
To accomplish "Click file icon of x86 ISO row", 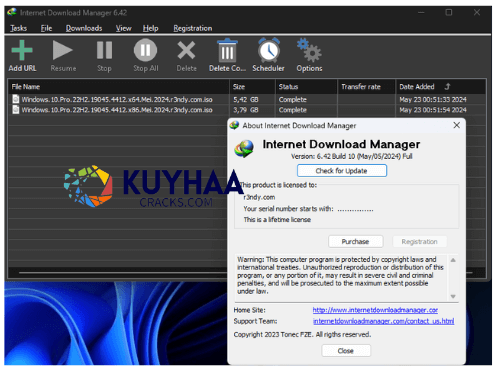I will (x=15, y=110).
